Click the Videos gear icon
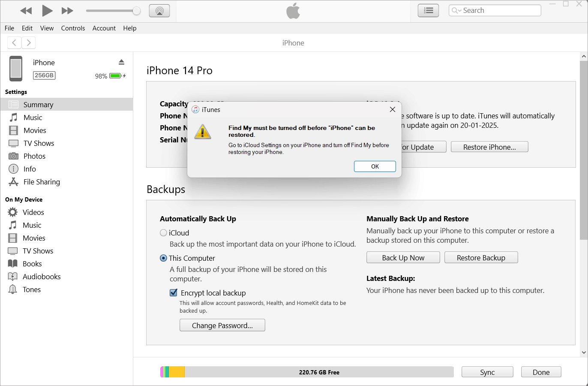 point(13,212)
